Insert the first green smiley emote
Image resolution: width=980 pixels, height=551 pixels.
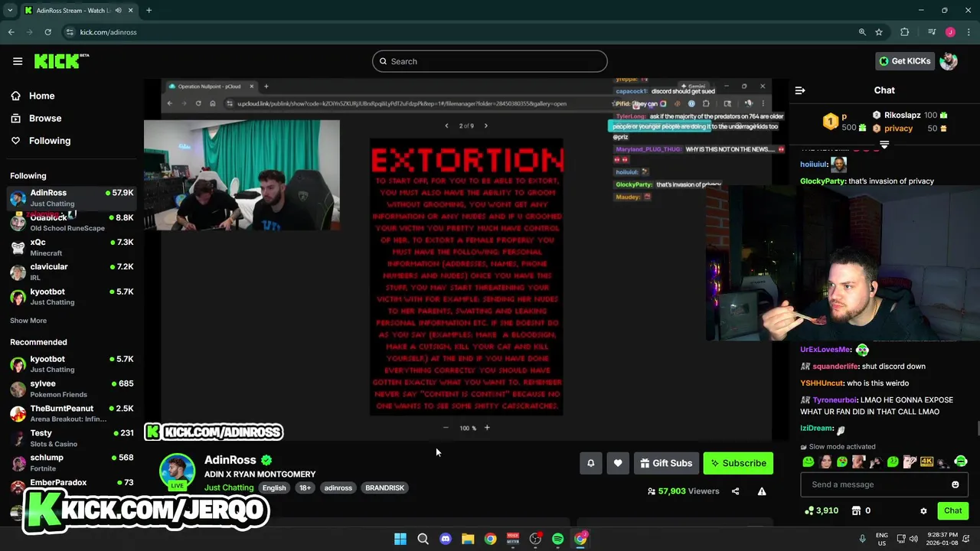(x=808, y=461)
